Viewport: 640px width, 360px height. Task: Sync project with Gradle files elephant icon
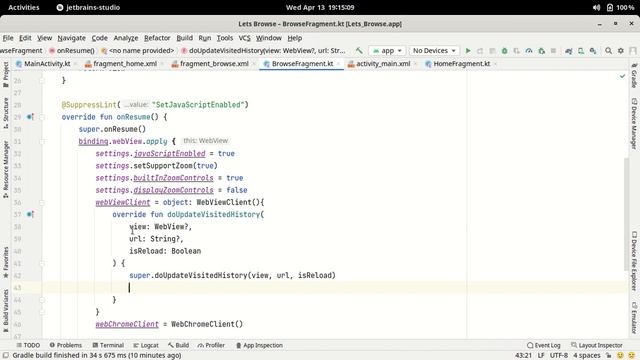(x=569, y=51)
